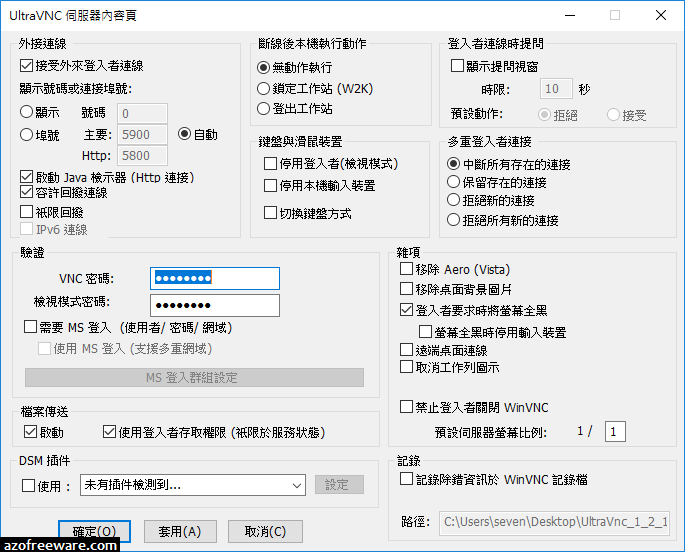This screenshot has width=685, height=552.
Task: Click the 主要 port field showing 5900
Action: (142, 135)
